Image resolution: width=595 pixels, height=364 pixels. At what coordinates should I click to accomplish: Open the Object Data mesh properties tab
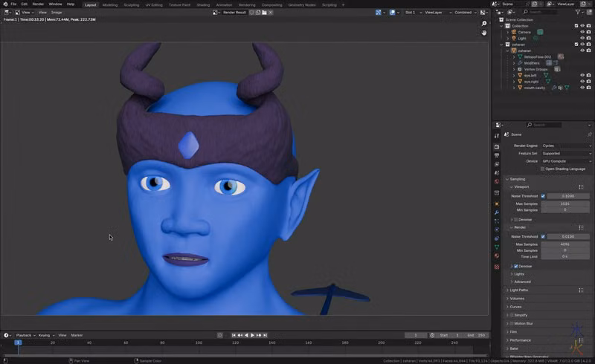(497, 247)
